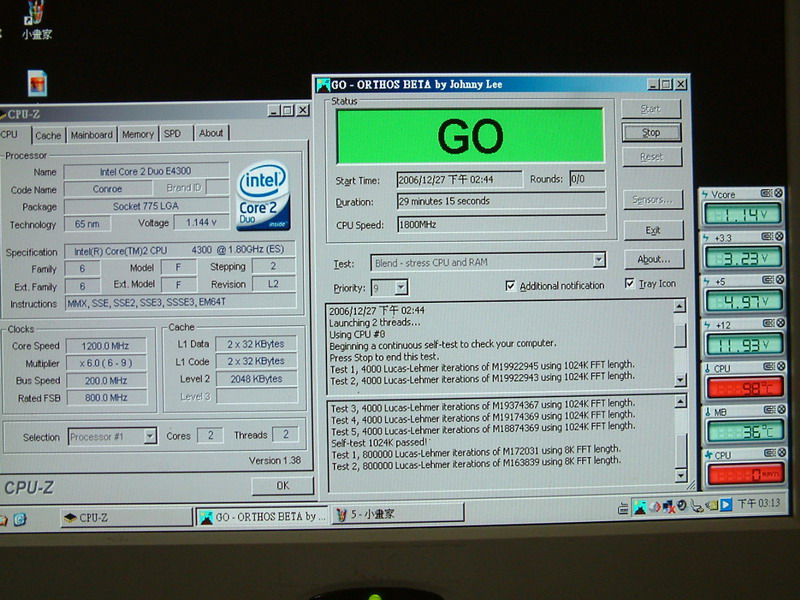
Task: Click the lower log's scroll down arrow
Action: [681, 476]
